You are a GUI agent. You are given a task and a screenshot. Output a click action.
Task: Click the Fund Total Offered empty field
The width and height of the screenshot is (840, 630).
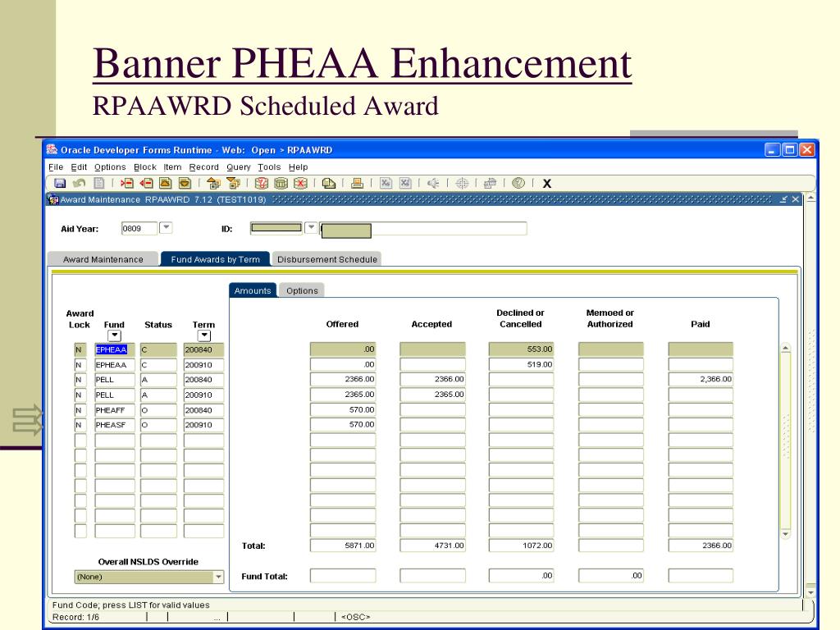[x=343, y=576]
